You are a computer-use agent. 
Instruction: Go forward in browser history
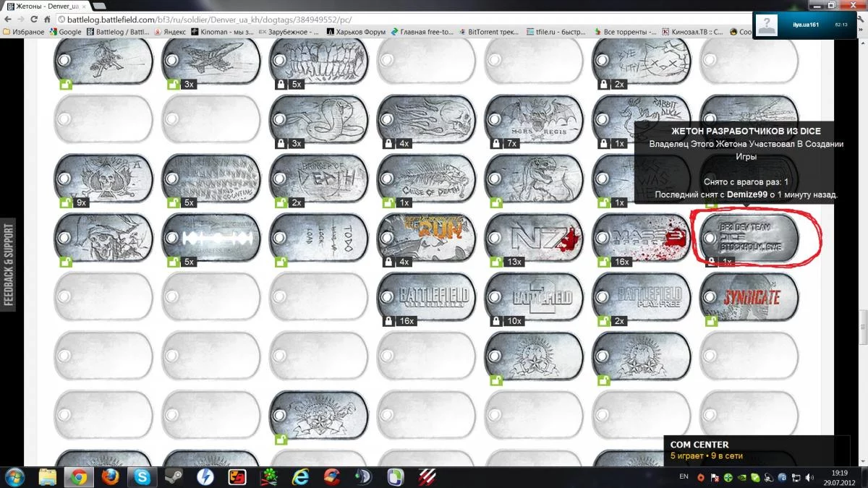click(x=22, y=20)
